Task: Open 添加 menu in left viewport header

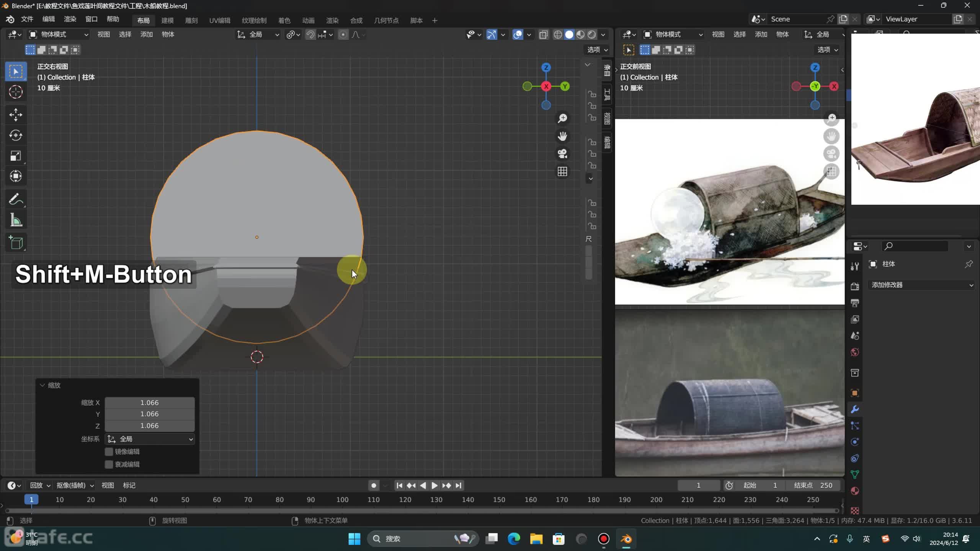Action: tap(147, 34)
